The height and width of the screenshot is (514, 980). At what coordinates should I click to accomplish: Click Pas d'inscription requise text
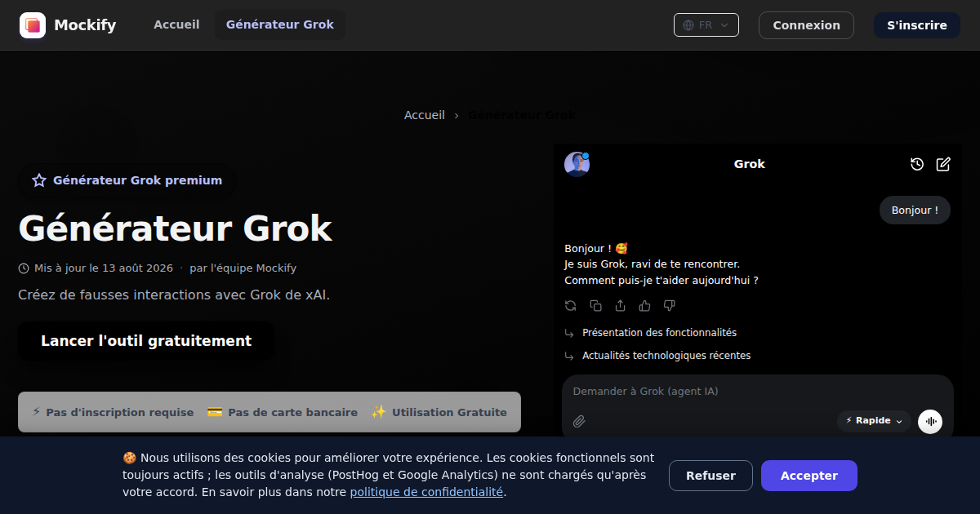point(120,413)
